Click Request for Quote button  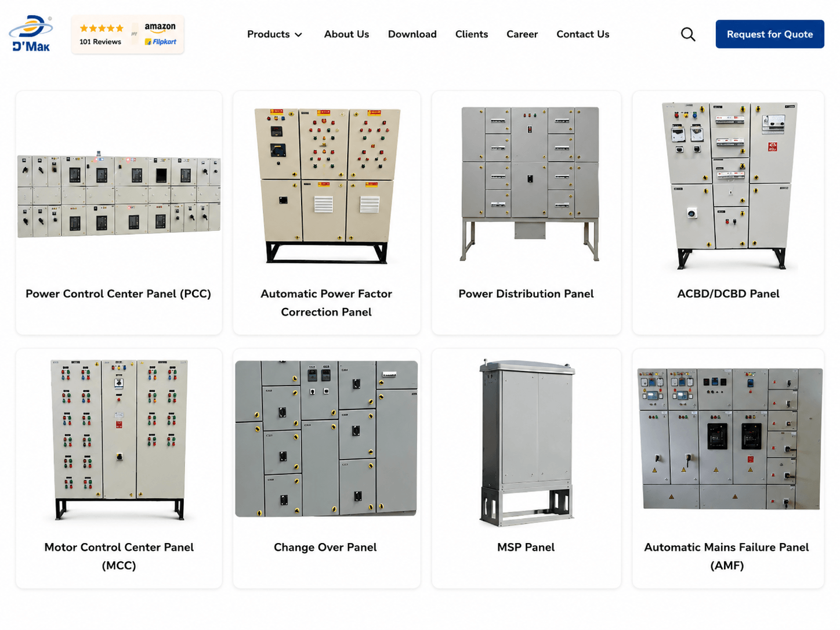click(x=770, y=34)
